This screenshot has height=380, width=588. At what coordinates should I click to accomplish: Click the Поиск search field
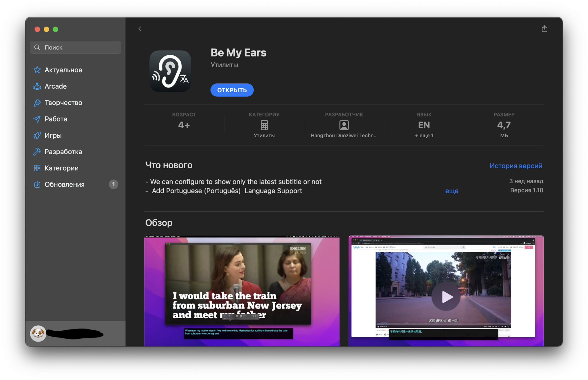[76, 47]
